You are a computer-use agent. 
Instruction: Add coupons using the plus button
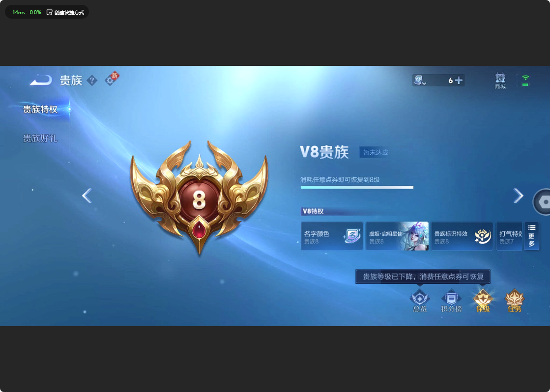click(459, 81)
